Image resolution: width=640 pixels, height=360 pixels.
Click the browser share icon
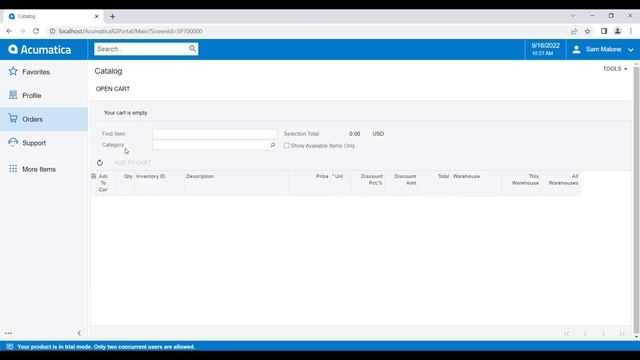coord(574,31)
